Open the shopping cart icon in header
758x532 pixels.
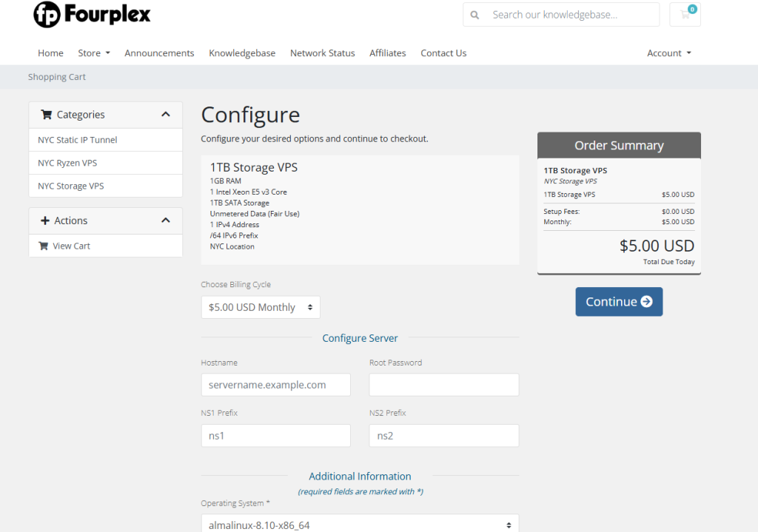[685, 15]
